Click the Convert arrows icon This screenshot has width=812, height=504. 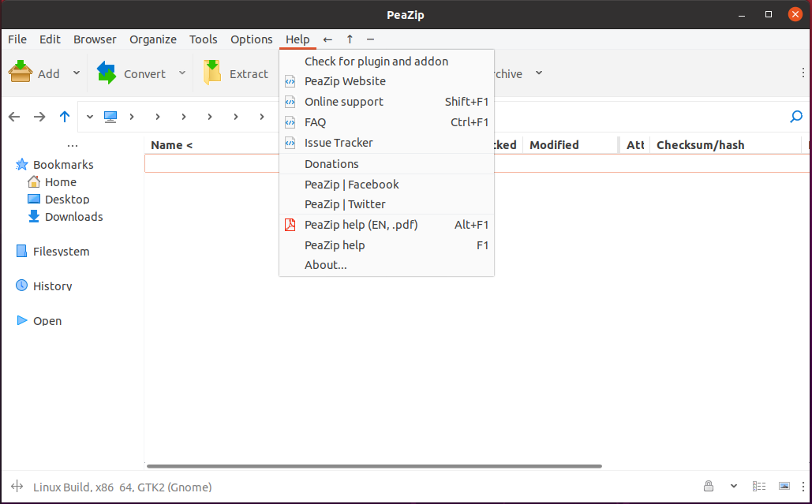pyautogui.click(x=107, y=73)
